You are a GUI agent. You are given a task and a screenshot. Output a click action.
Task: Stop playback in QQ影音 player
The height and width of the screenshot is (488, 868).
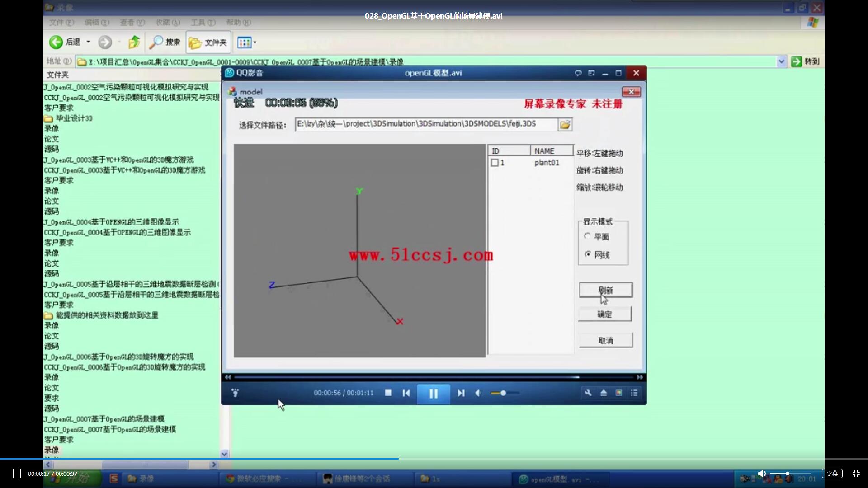click(x=388, y=393)
